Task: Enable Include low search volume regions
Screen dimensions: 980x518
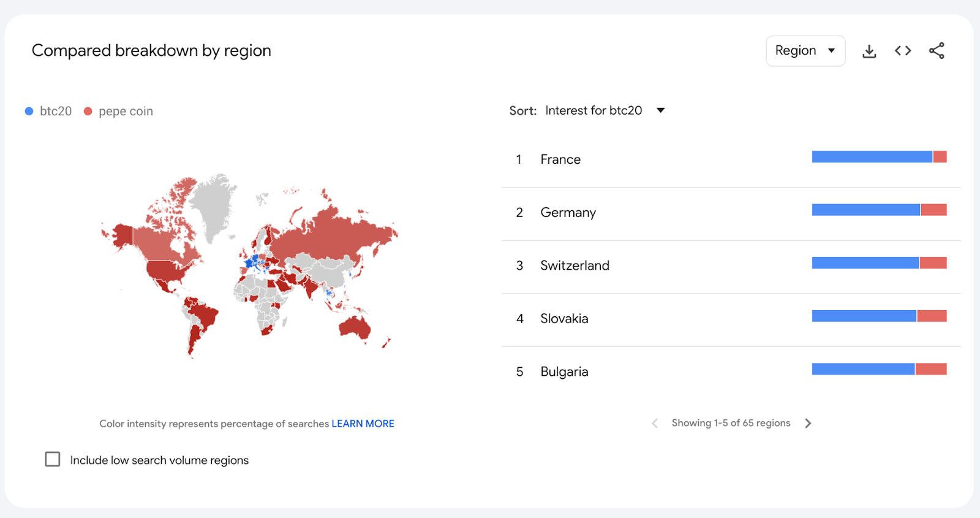Action: [53, 459]
